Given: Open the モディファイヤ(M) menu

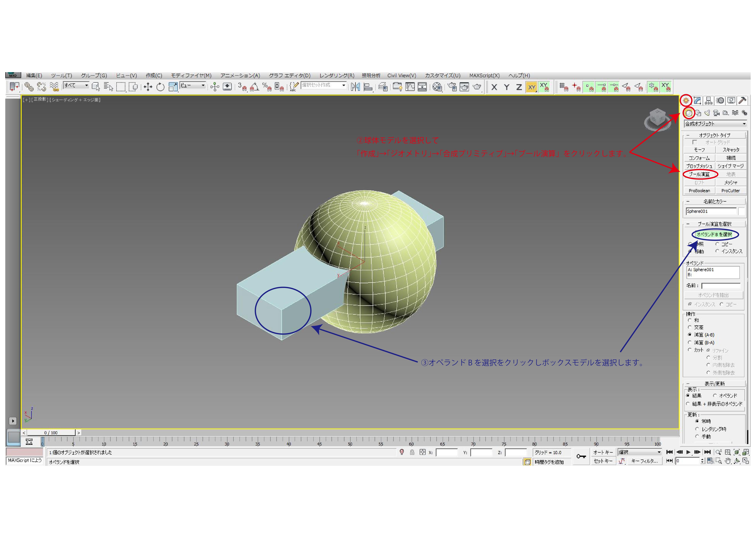Looking at the screenshot, I should pos(191,75).
